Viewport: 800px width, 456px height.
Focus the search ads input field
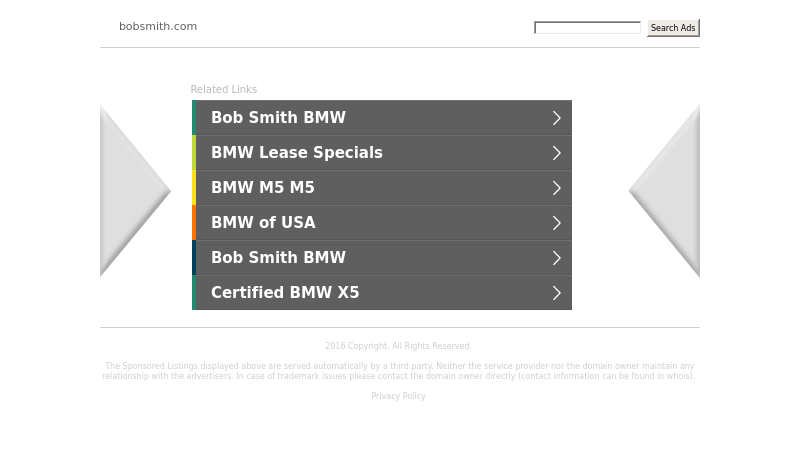[x=587, y=28]
